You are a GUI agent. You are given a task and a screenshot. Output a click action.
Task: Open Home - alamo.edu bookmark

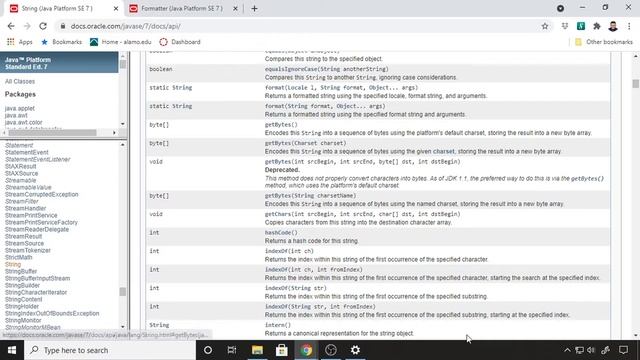click(121, 42)
